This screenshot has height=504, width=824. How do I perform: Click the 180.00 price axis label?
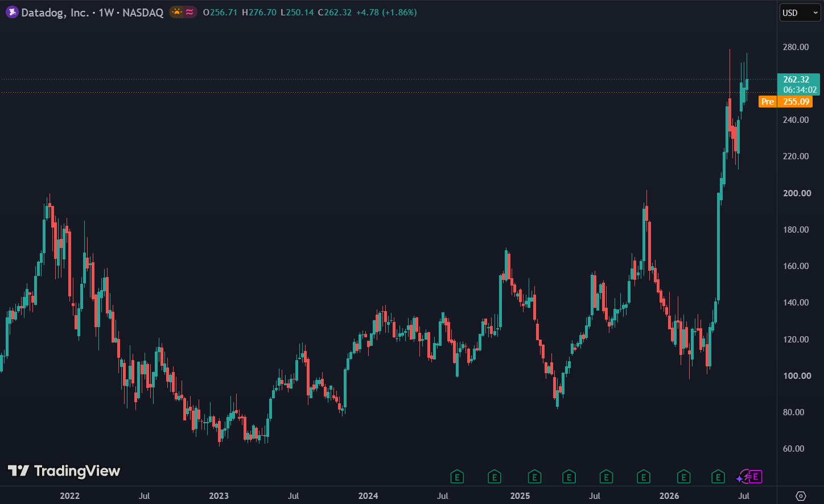click(x=796, y=229)
